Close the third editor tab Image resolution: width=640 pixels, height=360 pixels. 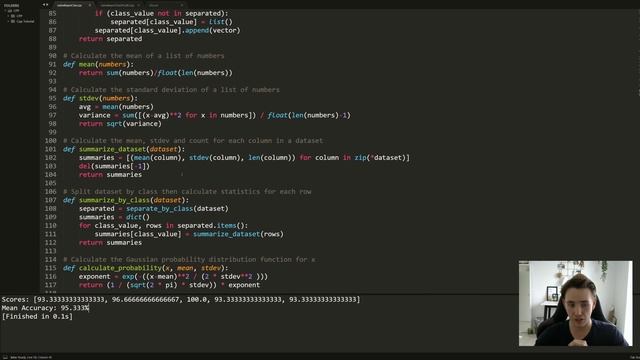click(x=182, y=5)
